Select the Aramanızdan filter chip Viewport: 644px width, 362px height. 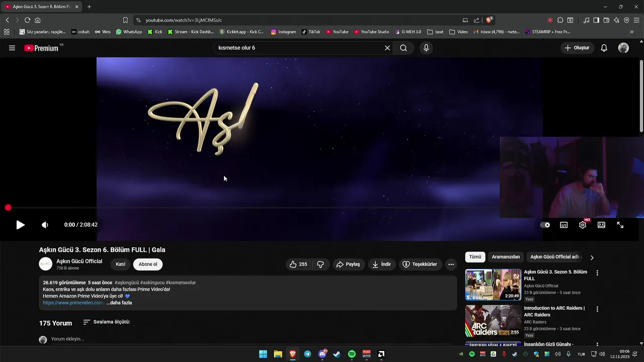pyautogui.click(x=506, y=257)
